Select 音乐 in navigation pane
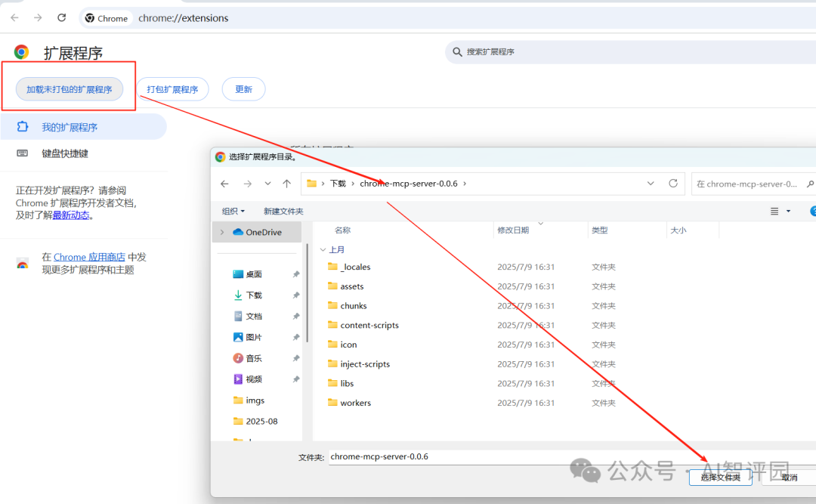The width and height of the screenshot is (816, 504). [x=253, y=358]
